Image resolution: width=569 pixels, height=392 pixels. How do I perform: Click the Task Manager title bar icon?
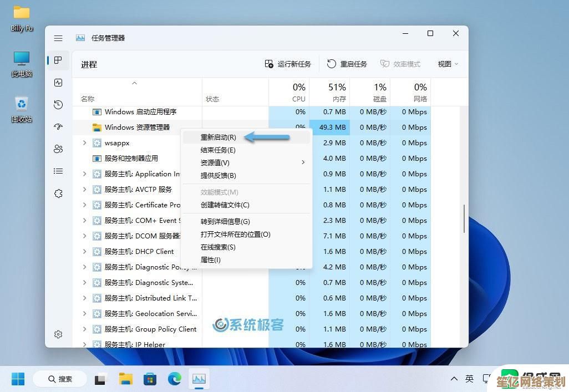coord(80,38)
